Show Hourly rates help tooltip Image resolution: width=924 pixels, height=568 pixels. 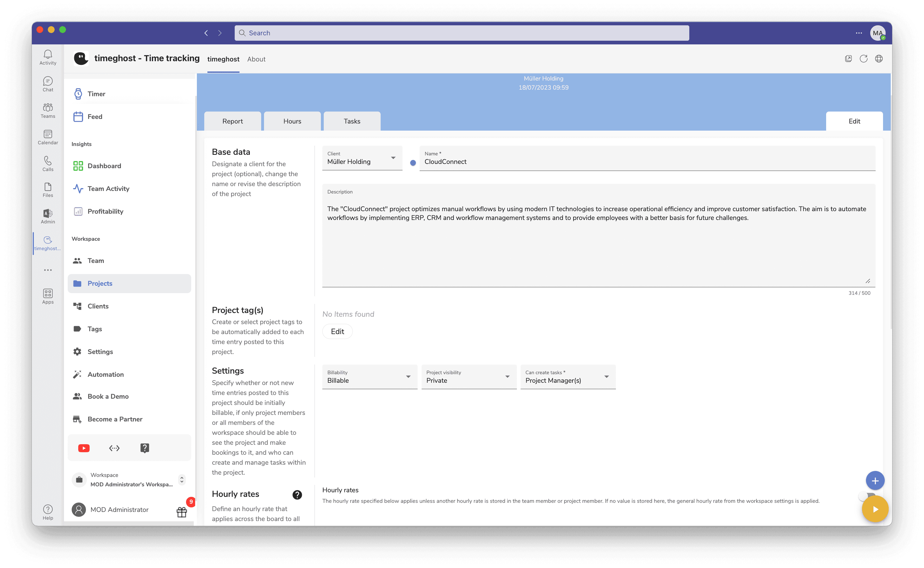[x=297, y=495]
